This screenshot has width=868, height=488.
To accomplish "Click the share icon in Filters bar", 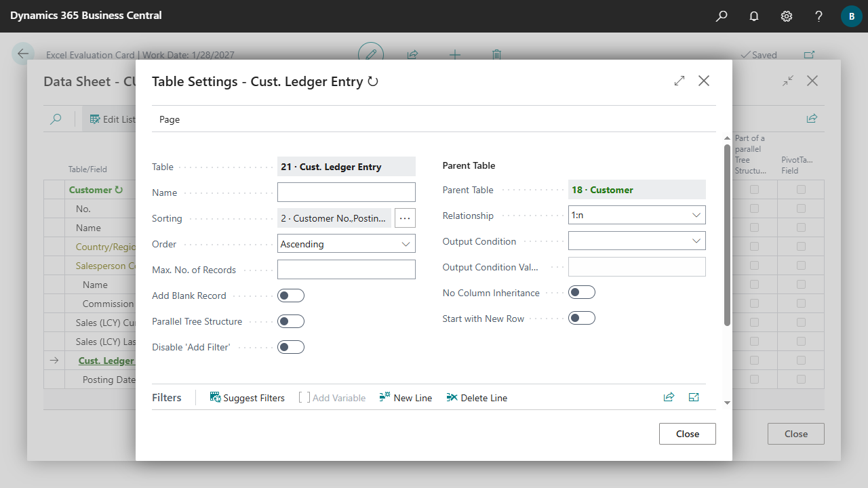I will pos(669,398).
